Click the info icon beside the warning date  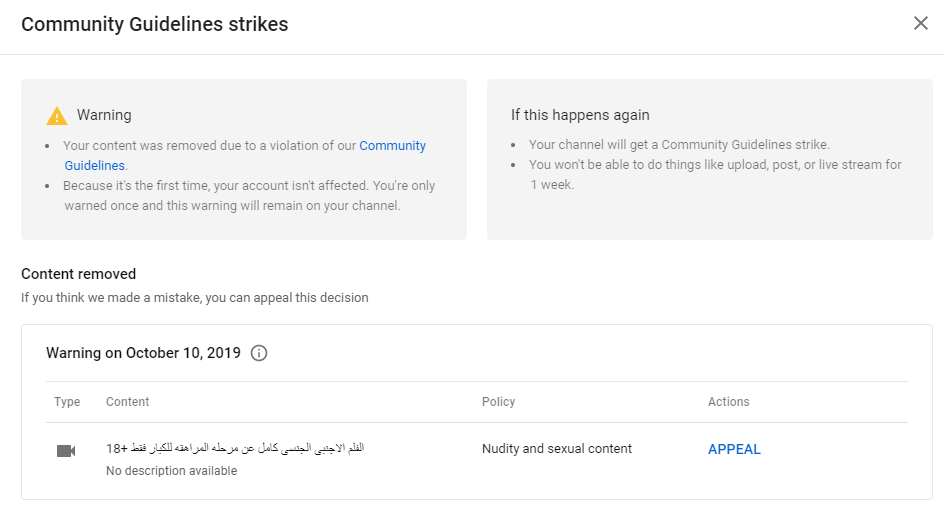259,353
